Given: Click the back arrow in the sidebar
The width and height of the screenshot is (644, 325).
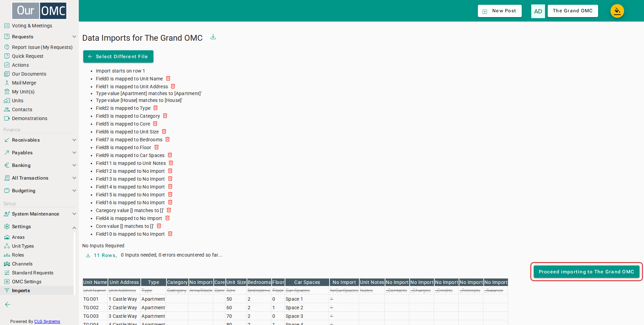Looking at the screenshot, I should [8, 304].
